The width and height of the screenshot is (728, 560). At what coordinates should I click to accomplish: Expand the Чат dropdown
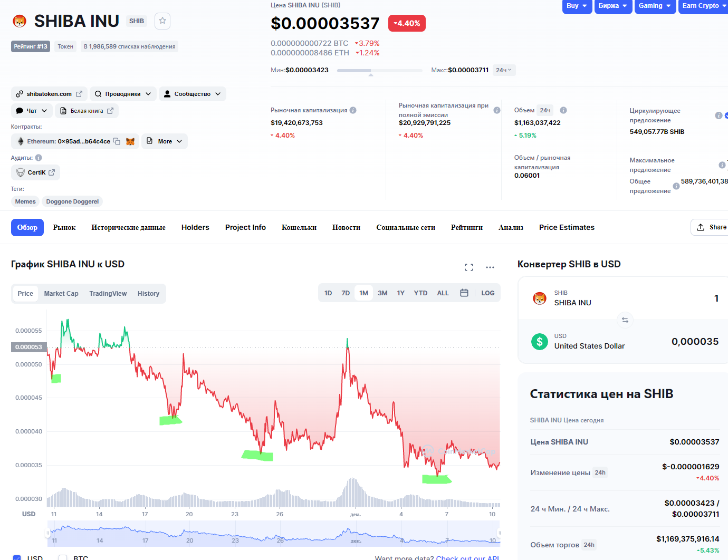click(x=32, y=111)
